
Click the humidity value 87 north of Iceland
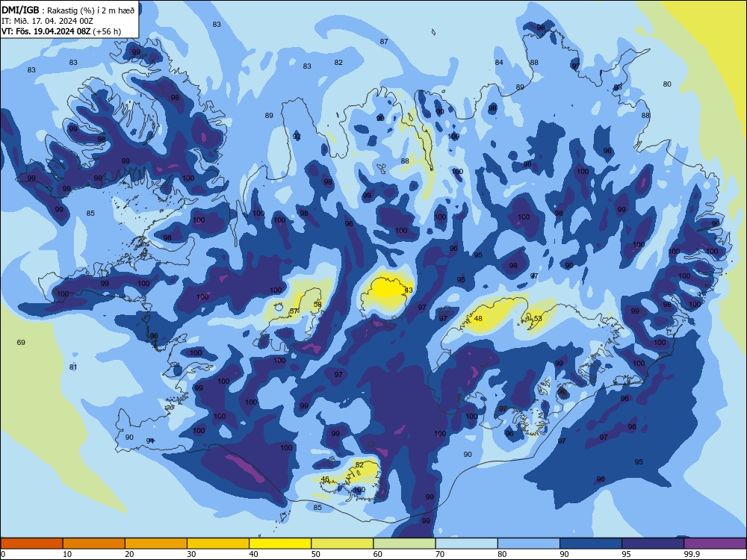click(x=384, y=42)
